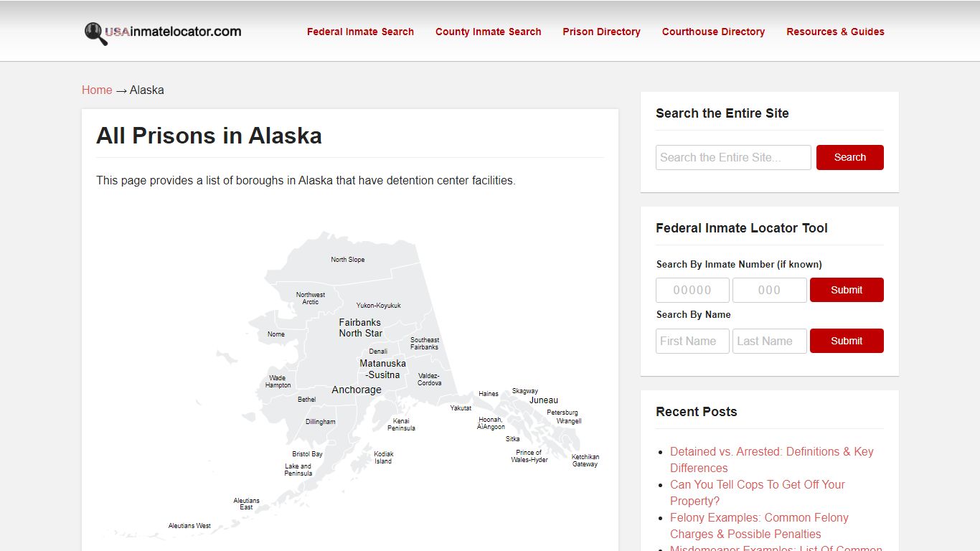Click the red Search button
The height and width of the screenshot is (551, 980).
pos(849,157)
